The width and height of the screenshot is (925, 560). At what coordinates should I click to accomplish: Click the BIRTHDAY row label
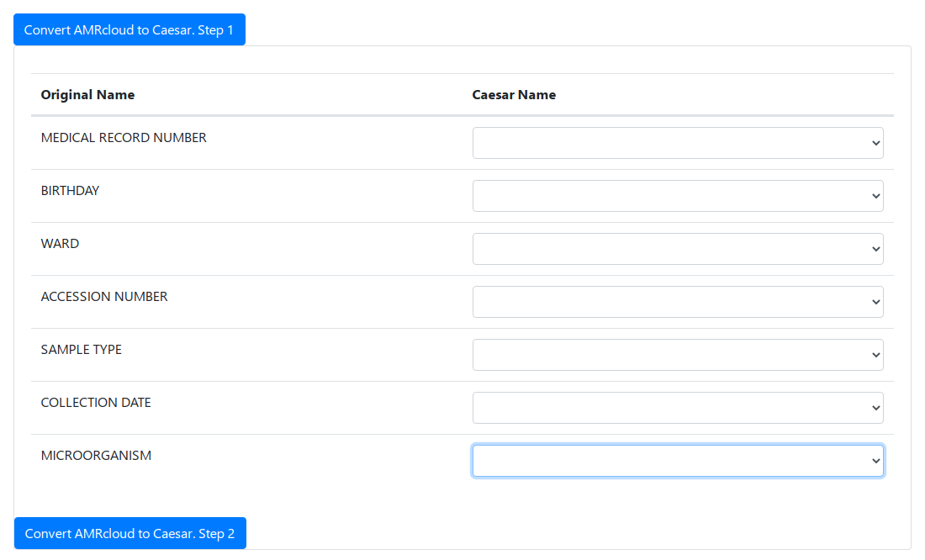pyautogui.click(x=70, y=191)
